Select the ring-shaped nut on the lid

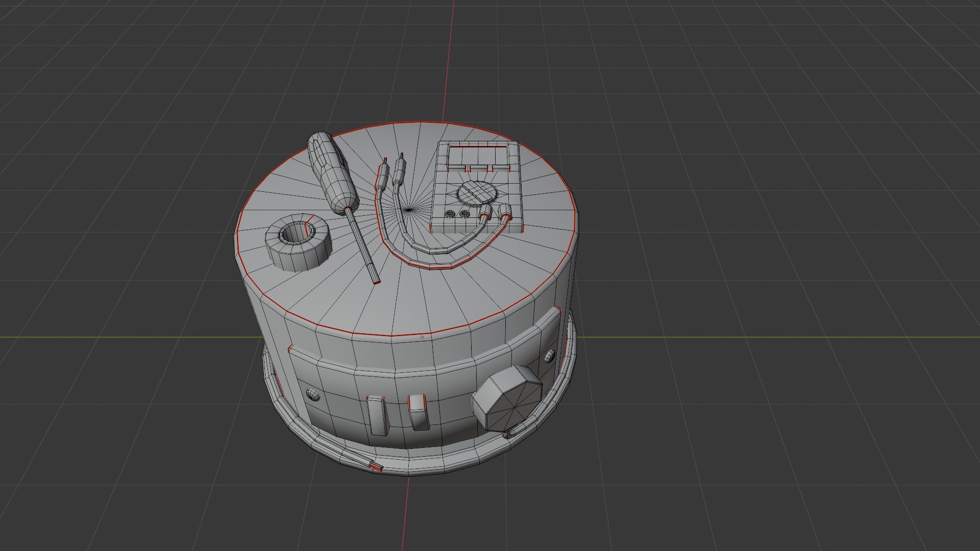(x=298, y=242)
